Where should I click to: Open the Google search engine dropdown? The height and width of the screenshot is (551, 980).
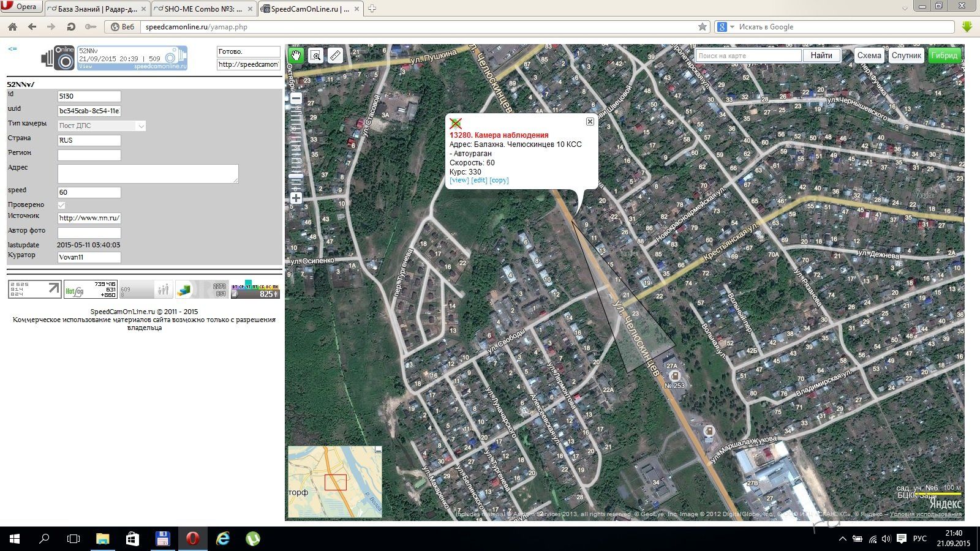(726, 27)
